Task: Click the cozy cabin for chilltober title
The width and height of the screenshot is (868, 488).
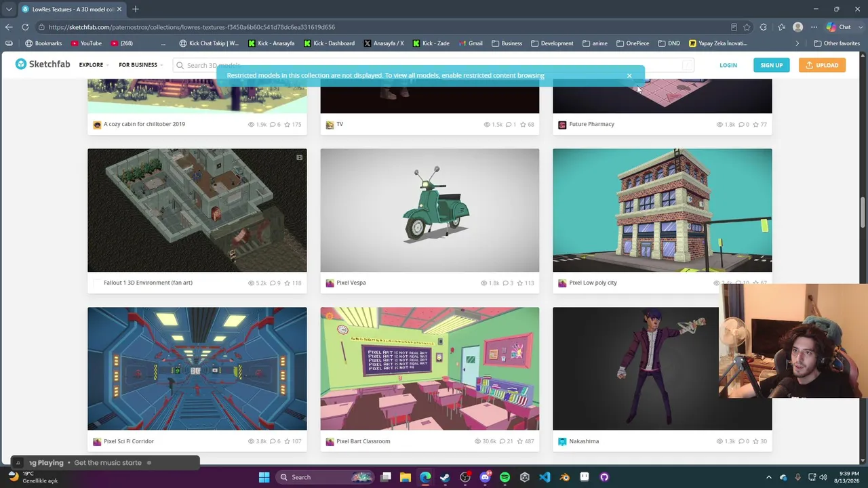Action: (144, 124)
